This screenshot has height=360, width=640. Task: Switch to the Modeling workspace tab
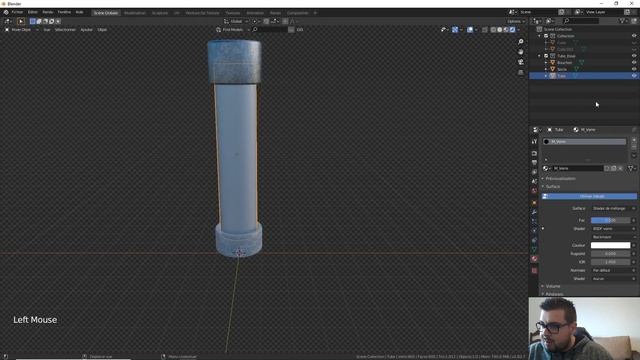click(134, 13)
